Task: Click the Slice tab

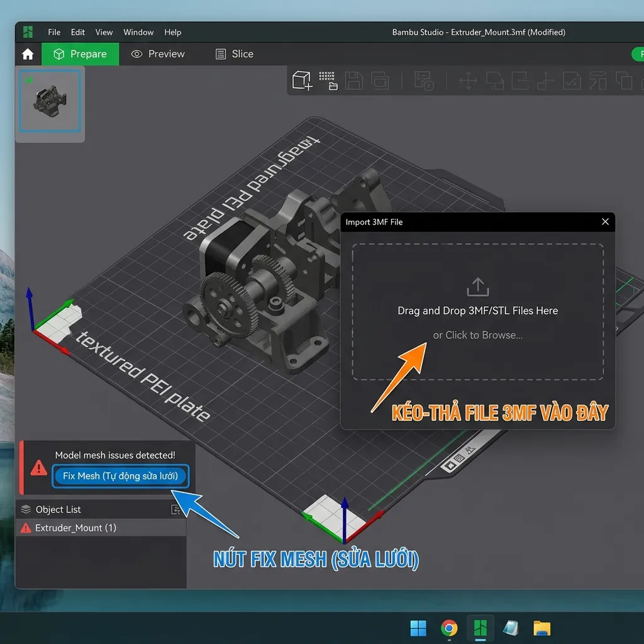Action: pos(235,54)
